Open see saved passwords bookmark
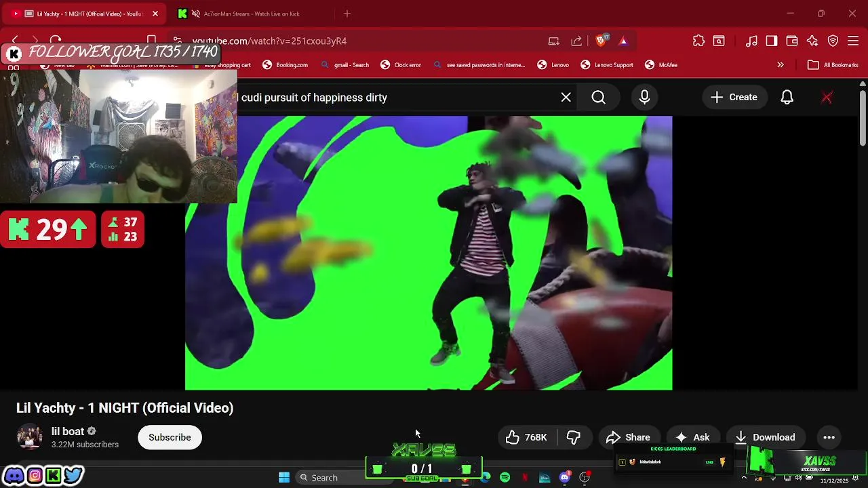This screenshot has width=868, height=488. point(479,65)
